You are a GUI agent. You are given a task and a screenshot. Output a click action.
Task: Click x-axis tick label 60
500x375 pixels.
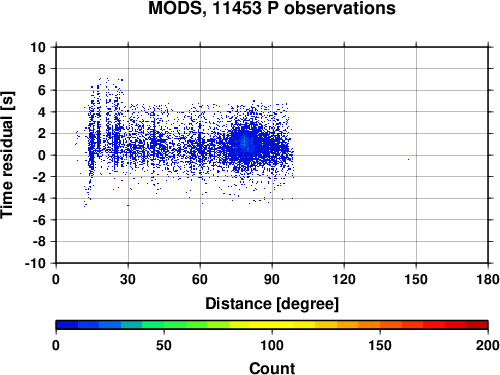pyautogui.click(x=200, y=279)
